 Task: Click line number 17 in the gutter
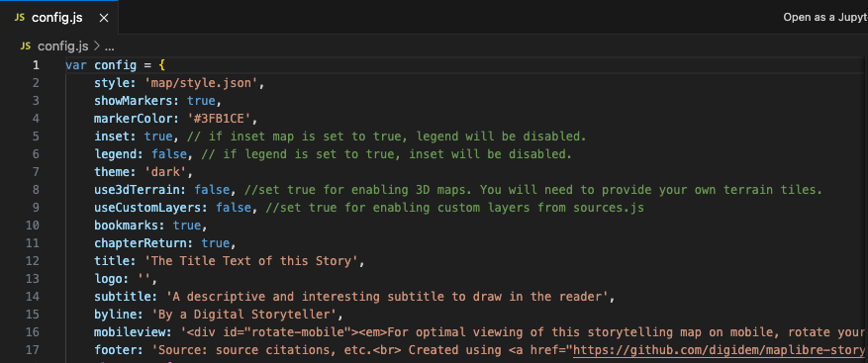(x=33, y=350)
